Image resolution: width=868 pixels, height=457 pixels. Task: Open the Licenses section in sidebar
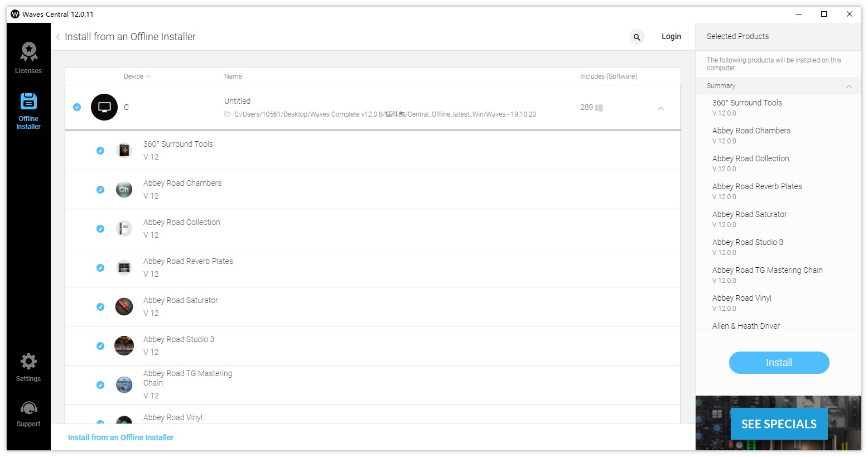pyautogui.click(x=28, y=59)
